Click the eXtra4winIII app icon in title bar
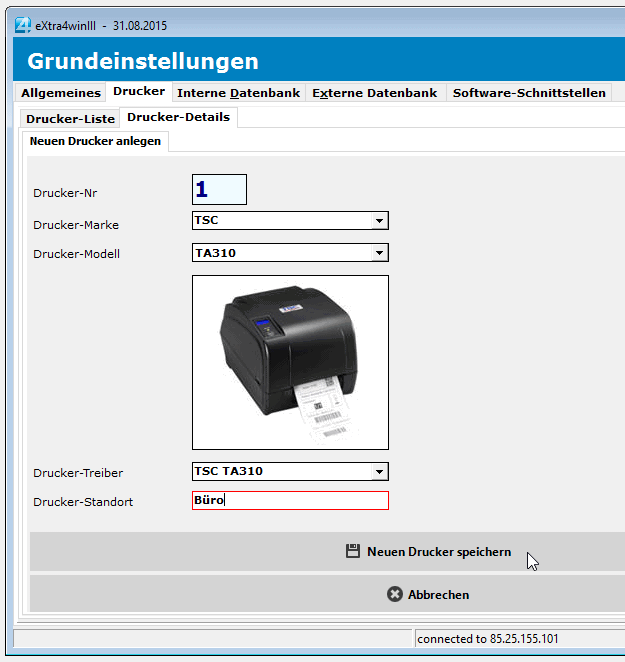625x662 pixels. click(x=24, y=22)
